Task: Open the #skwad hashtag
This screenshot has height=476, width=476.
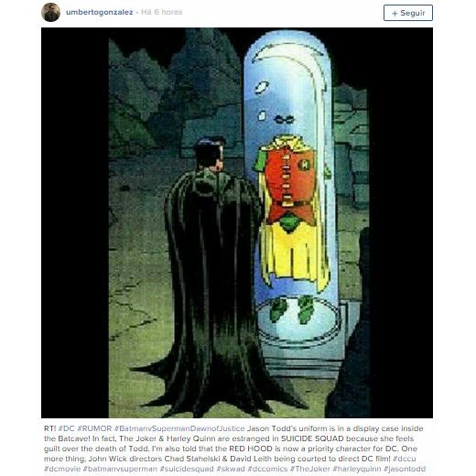Action: pyautogui.click(x=231, y=469)
